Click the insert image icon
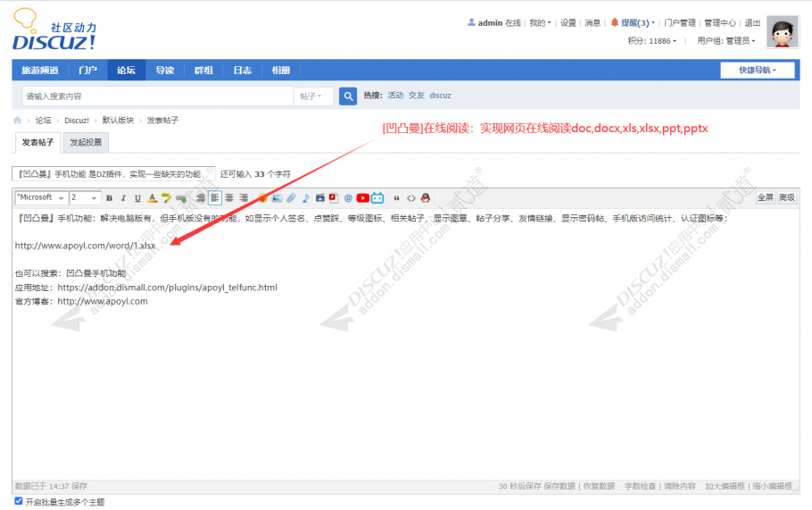The width and height of the screenshot is (812, 510). [x=277, y=198]
